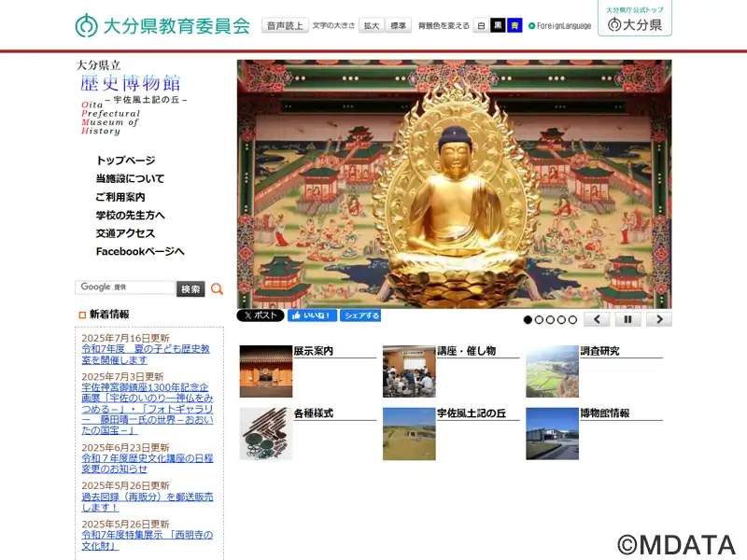
Task: Enlarge text with 拡大 button
Action: click(372, 25)
